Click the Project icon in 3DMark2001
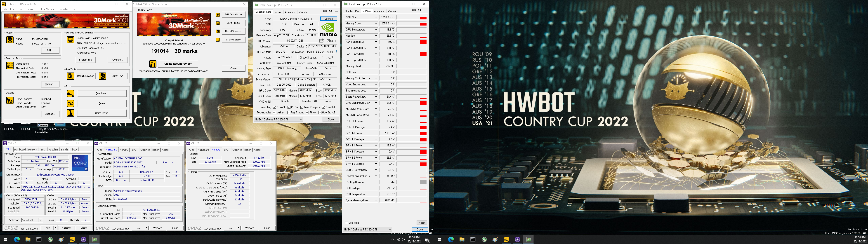 tap(10, 40)
